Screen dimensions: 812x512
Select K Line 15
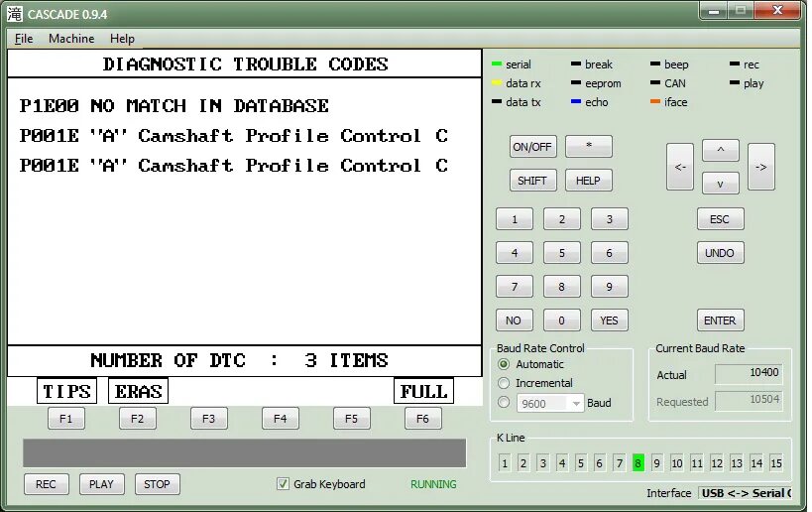tap(776, 463)
